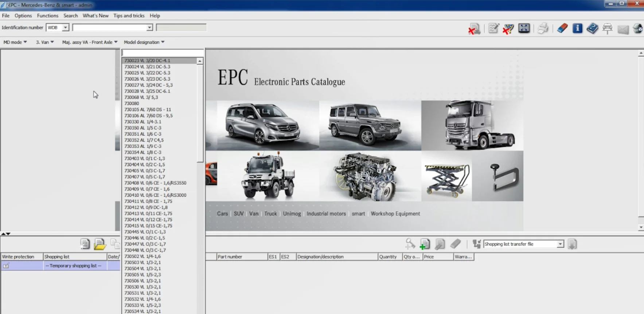The width and height of the screenshot is (644, 314).
Task: Select the Temporary shopping list row
Action: (x=61, y=266)
